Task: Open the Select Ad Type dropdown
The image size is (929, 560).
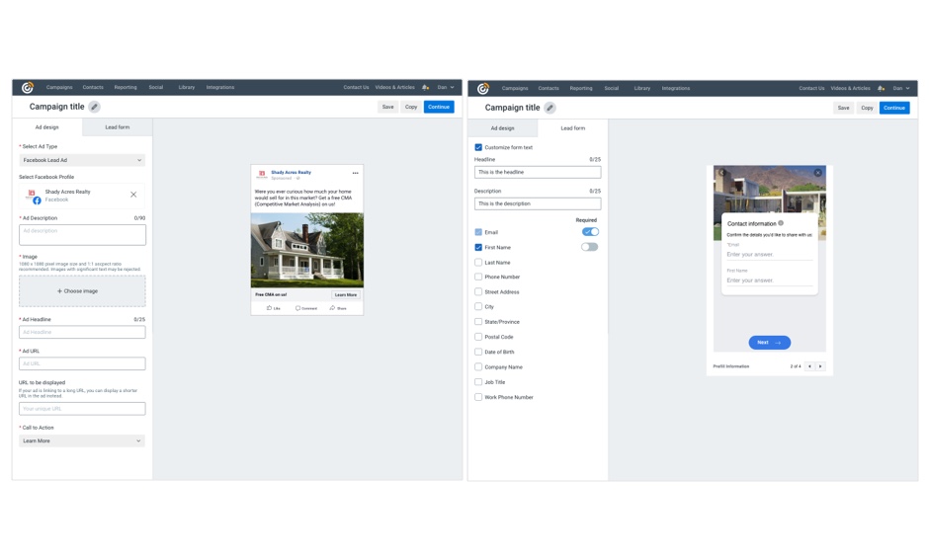Action: click(82, 160)
